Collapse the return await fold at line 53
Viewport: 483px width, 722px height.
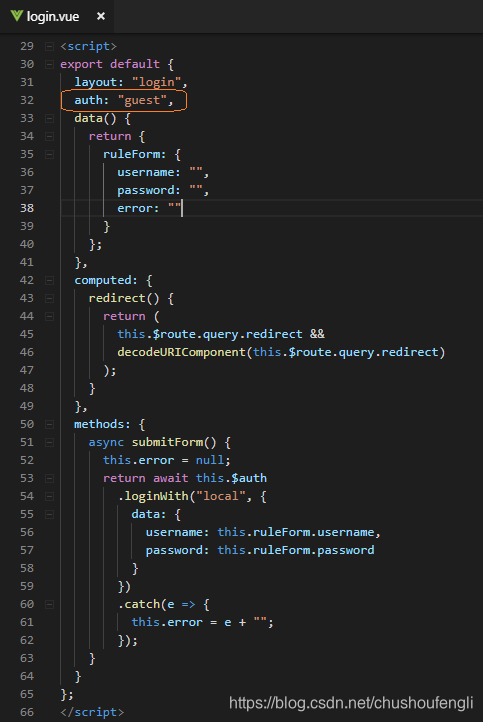point(49,478)
